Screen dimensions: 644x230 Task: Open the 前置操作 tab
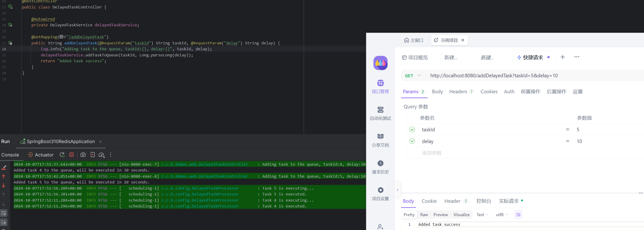(530, 92)
